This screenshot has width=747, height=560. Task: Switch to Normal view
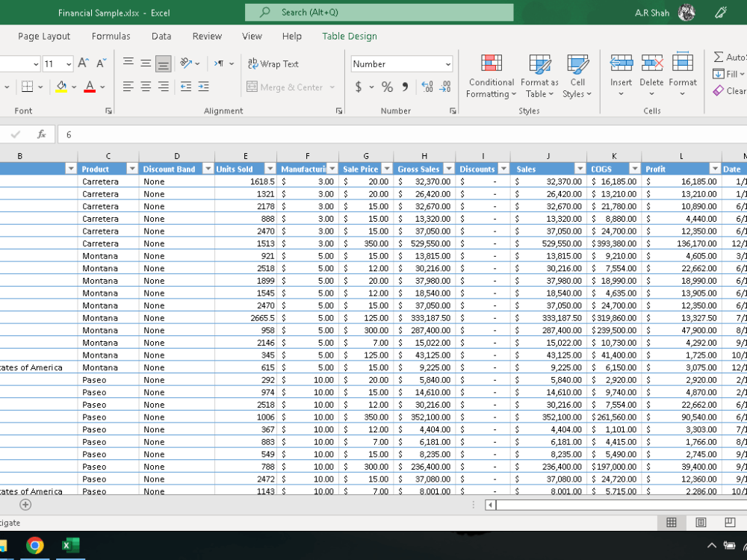(x=672, y=523)
